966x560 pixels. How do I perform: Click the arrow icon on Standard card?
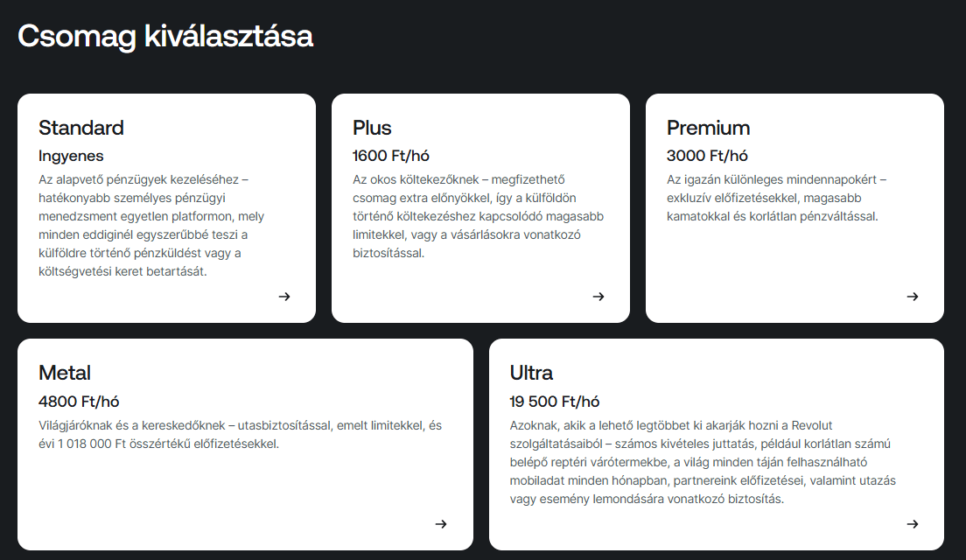click(284, 297)
